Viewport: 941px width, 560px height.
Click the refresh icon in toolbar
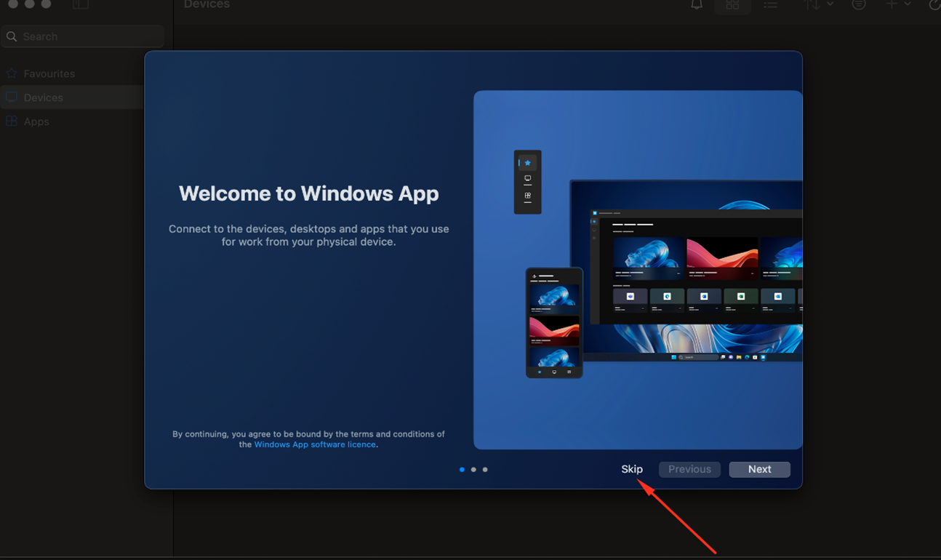coord(934,4)
